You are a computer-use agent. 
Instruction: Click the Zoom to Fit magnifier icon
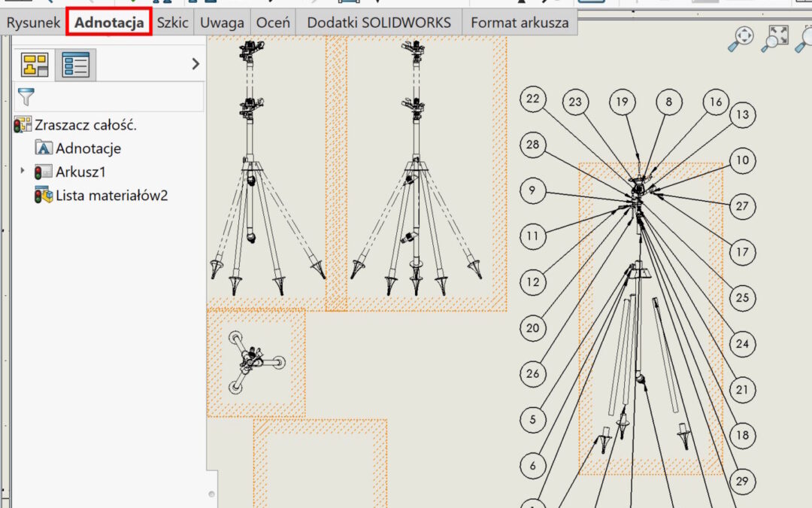click(743, 38)
